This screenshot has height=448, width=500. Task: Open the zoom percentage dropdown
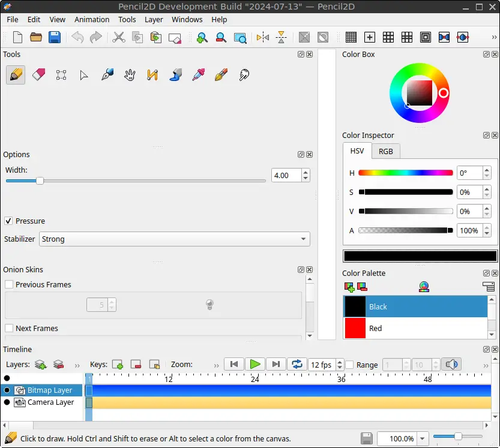422,439
